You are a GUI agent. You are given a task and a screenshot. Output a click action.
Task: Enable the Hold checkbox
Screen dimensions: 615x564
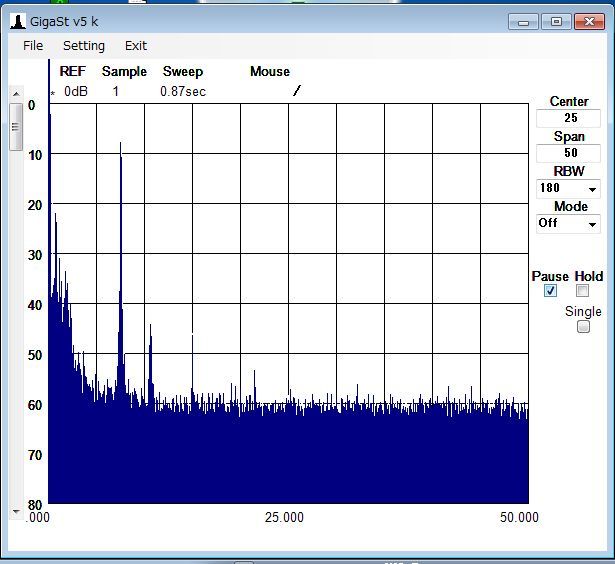(582, 291)
